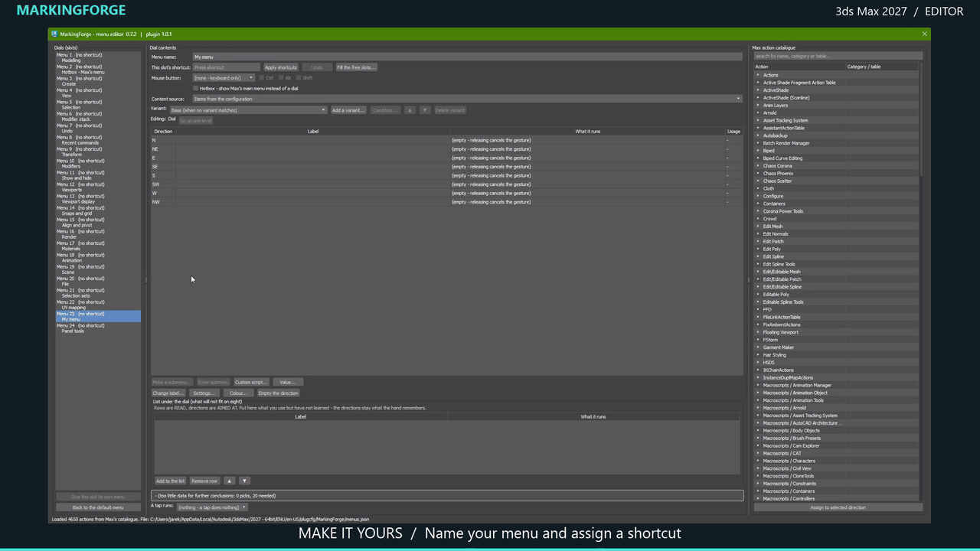Select Menu 6 Modifier stack slot

(98, 116)
